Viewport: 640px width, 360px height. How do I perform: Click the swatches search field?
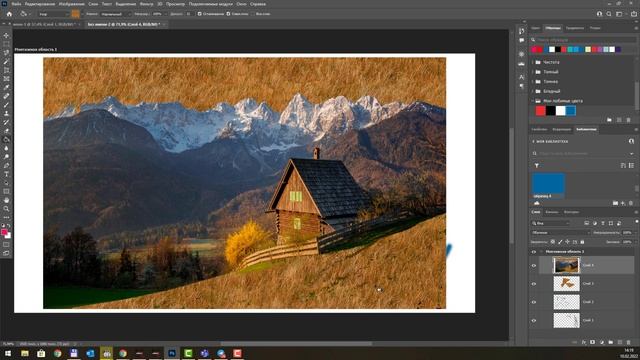pos(585,40)
